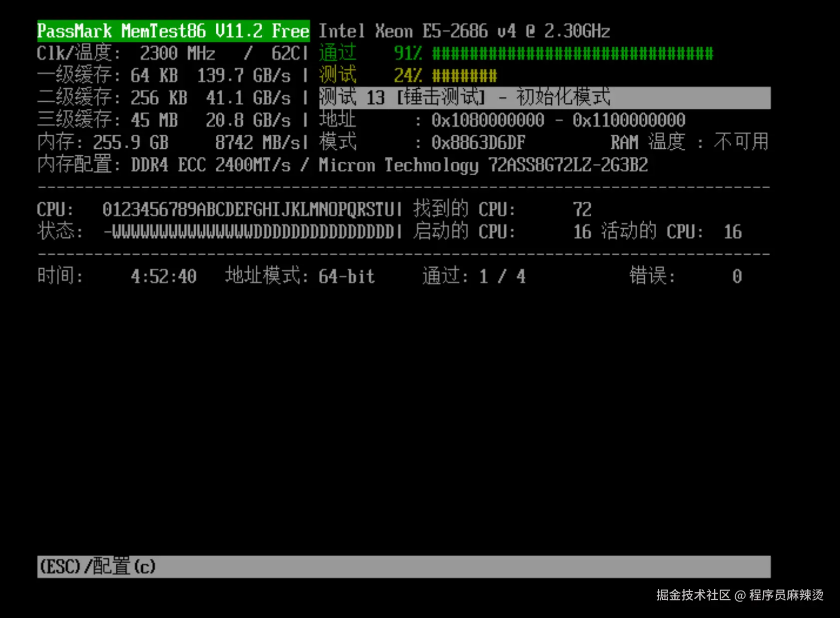Click the 41.1 GB/s L2 cache speed
Image resolution: width=840 pixels, height=618 pixels.
[248, 98]
